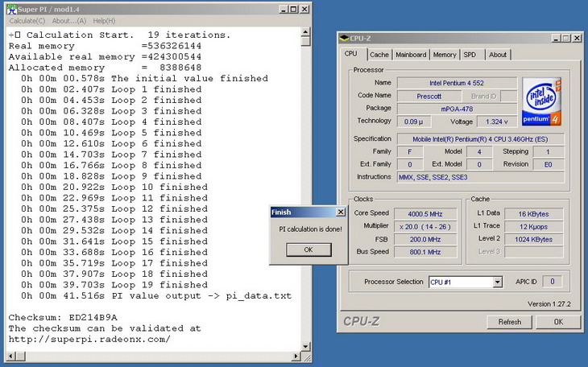
Task: Click the L1 Trace value '12 Kµops'
Action: (x=533, y=227)
